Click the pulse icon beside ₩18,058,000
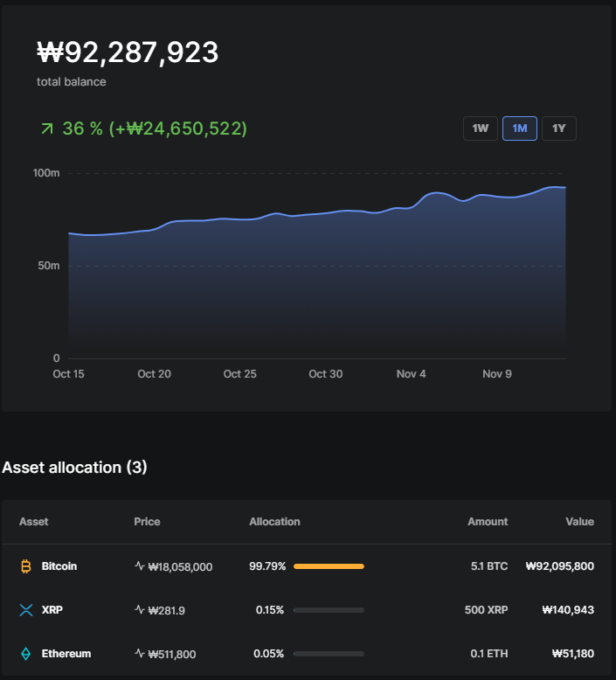This screenshot has height=680, width=616. coord(140,566)
